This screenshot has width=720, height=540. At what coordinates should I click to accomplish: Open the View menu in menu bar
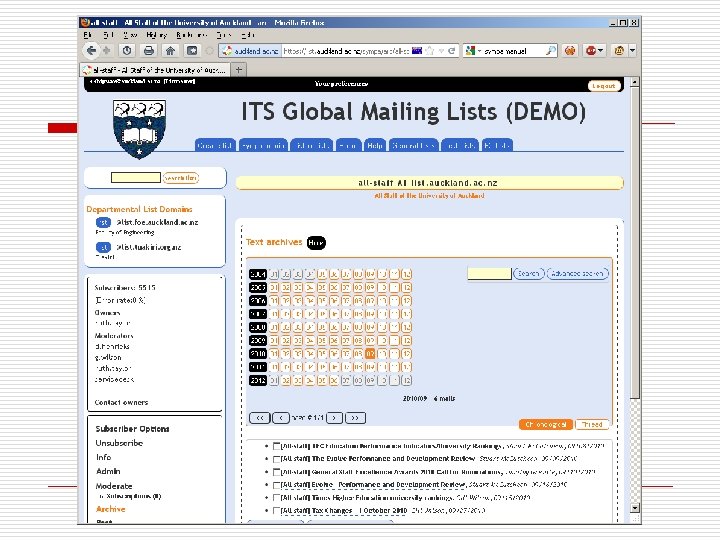(130, 35)
